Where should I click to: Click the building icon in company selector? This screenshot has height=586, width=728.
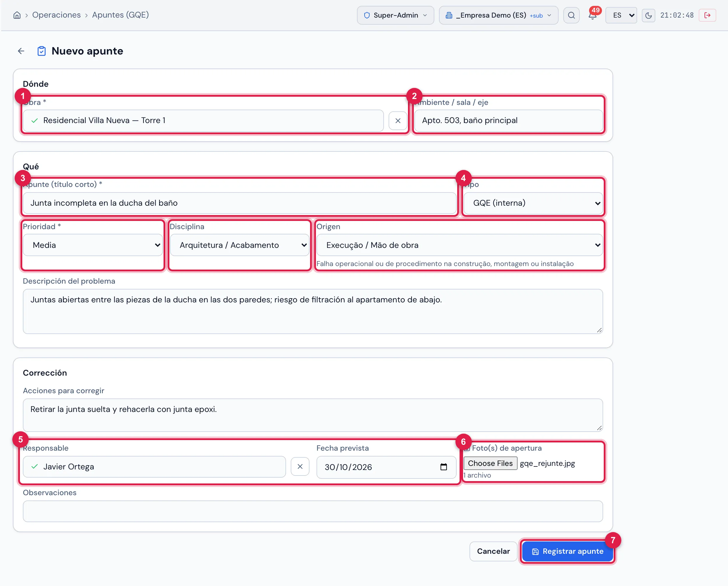click(449, 15)
